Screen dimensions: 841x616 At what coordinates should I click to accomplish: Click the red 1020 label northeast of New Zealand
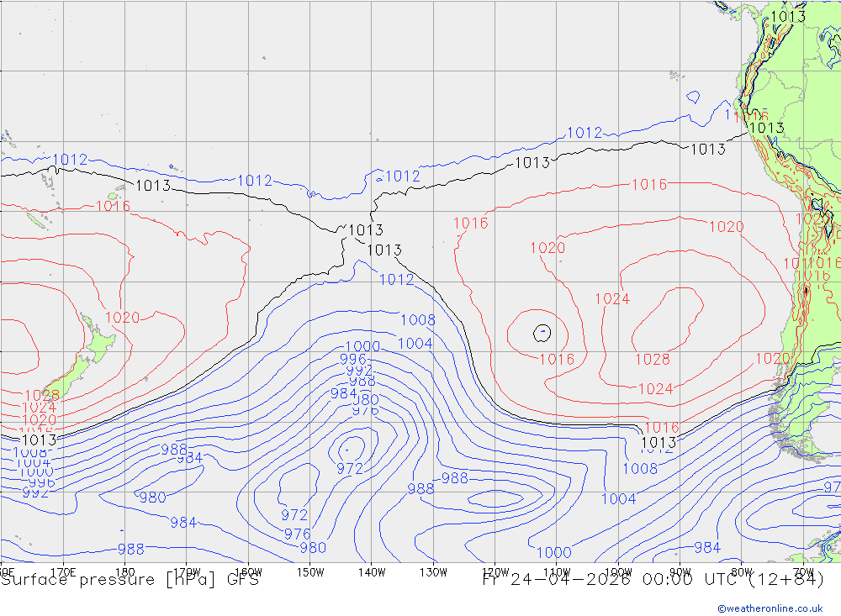coord(122,318)
